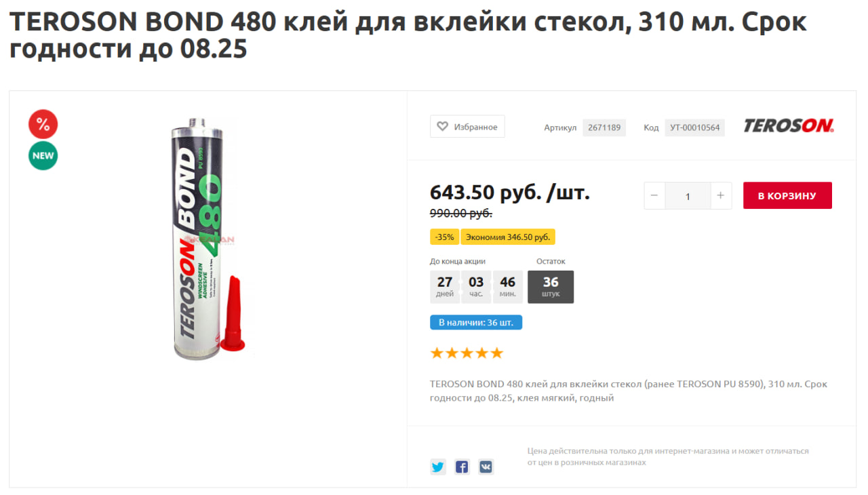
Task: Click the article number 2671189
Action: coord(604,127)
